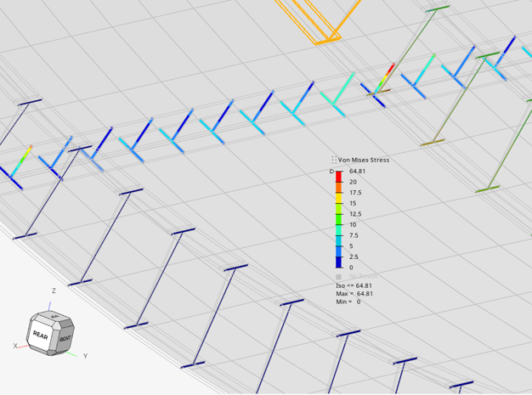Click the Max = 64.81 readout
The height and width of the screenshot is (395, 532).
(x=355, y=294)
